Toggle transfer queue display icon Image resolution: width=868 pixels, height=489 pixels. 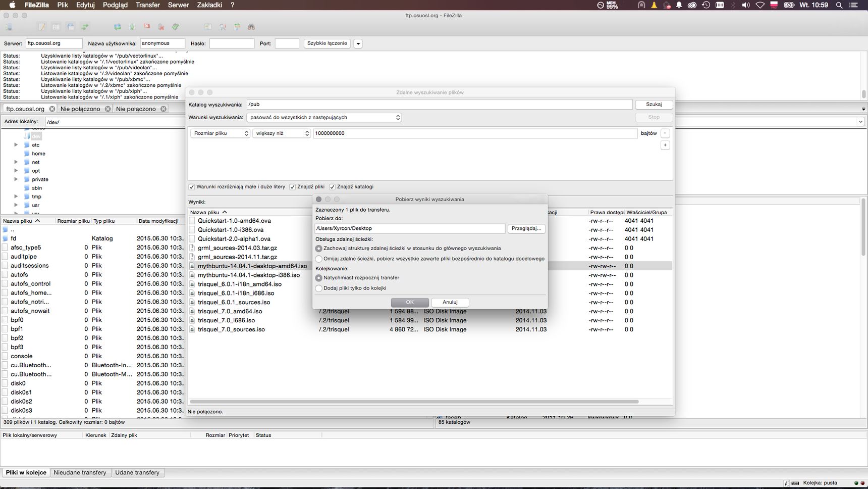coord(85,27)
